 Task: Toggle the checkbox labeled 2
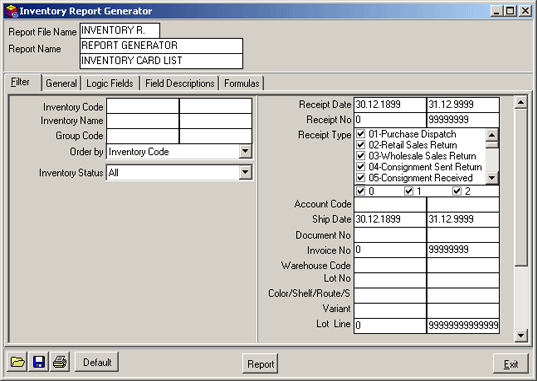tap(457, 191)
